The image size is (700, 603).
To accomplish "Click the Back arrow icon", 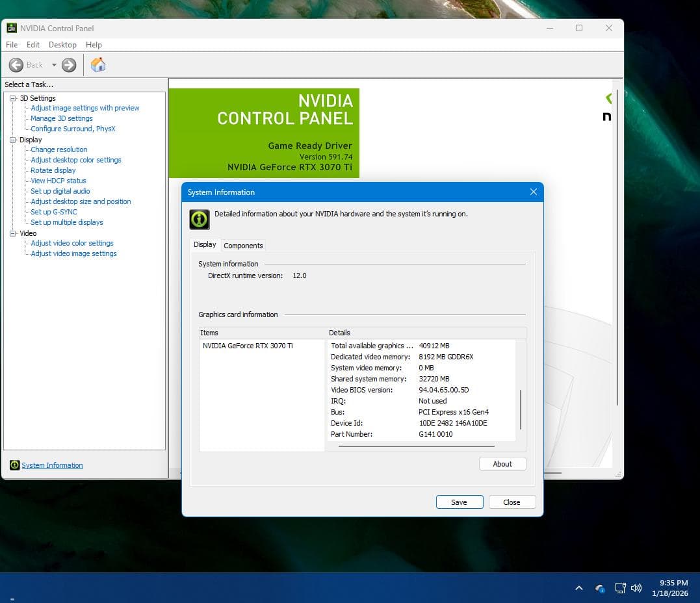I will (16, 65).
